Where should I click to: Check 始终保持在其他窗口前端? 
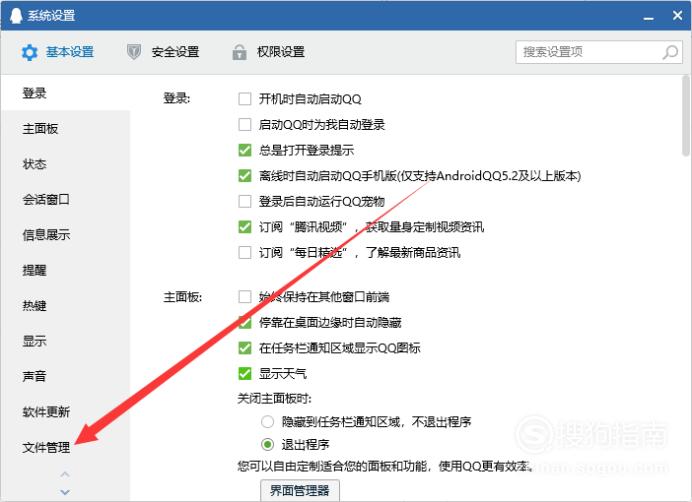(244, 297)
